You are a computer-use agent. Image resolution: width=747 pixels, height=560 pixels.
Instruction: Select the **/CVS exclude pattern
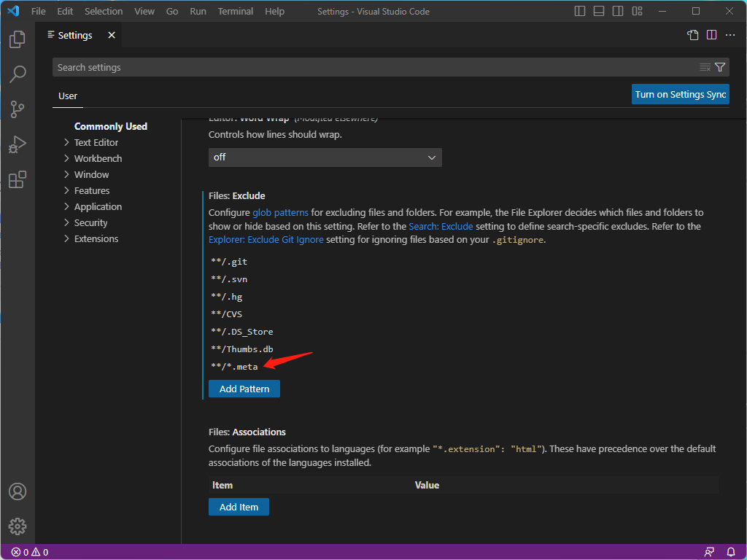(227, 314)
